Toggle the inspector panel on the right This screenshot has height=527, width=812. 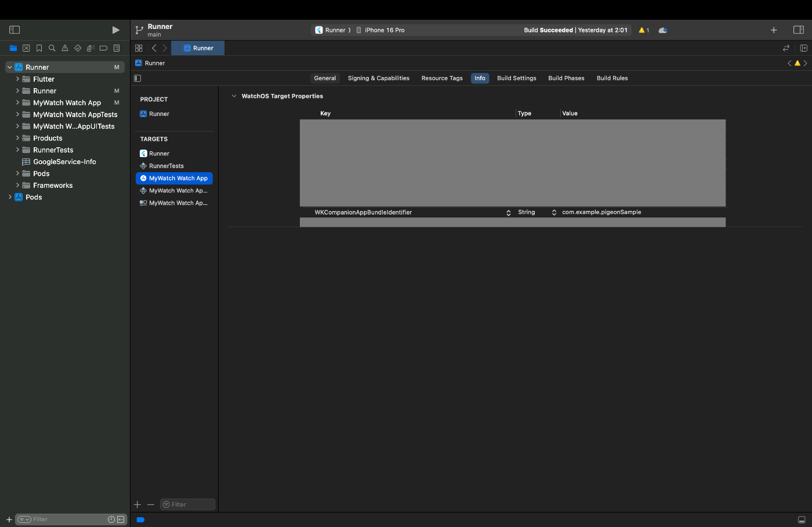click(799, 30)
